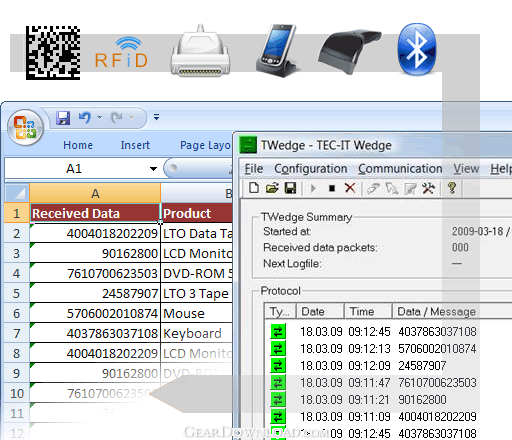512x440 pixels.
Task: Click the serial port connector icon
Action: point(200,50)
